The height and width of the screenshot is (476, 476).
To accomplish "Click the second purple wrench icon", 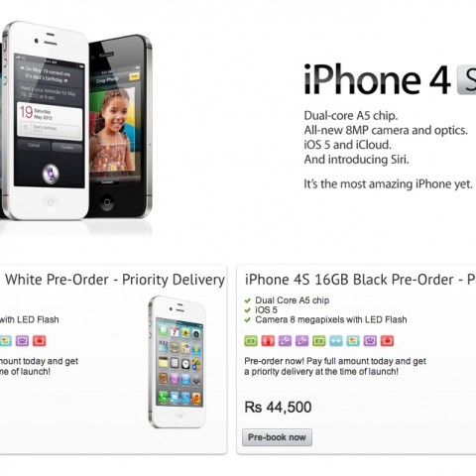I will 301,341.
